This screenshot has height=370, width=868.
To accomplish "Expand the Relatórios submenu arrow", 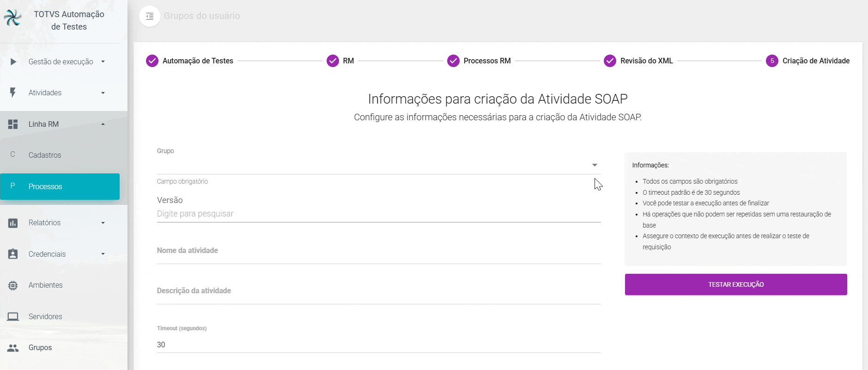I will tap(103, 223).
